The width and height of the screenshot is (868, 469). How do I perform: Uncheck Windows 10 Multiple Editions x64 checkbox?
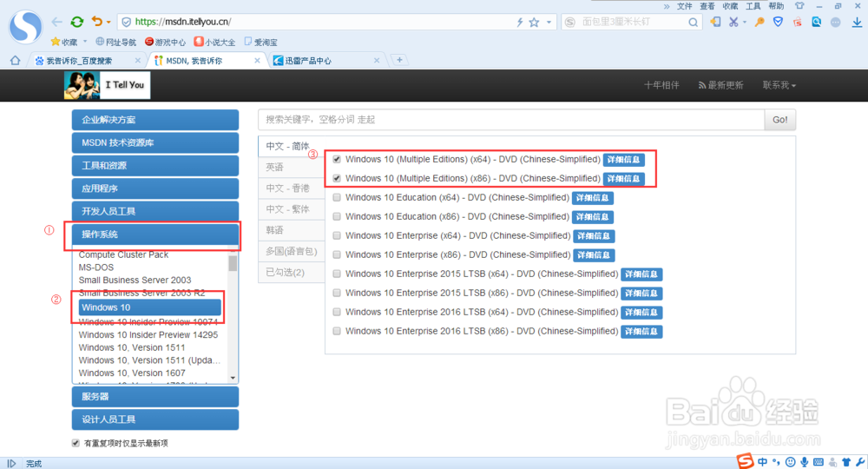click(x=337, y=160)
